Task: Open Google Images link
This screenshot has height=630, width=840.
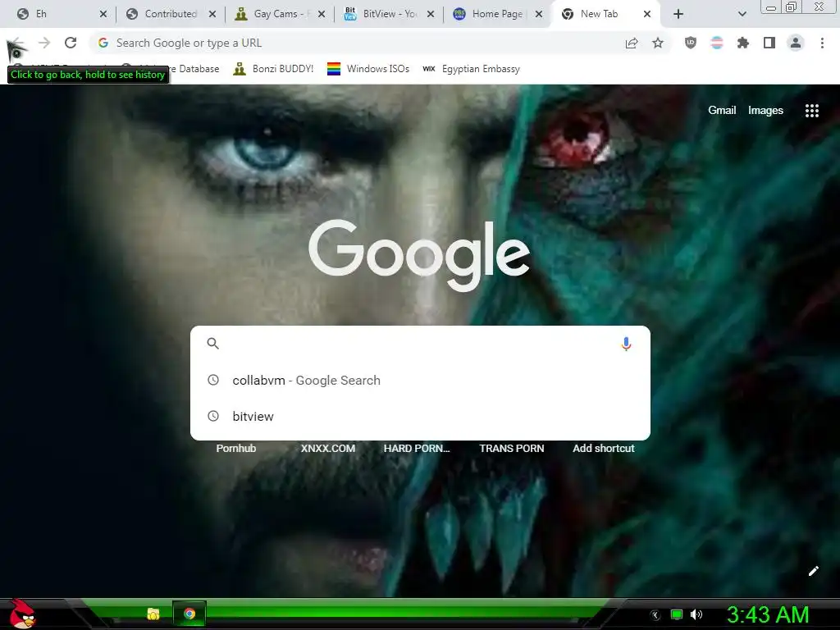Action: pos(765,111)
